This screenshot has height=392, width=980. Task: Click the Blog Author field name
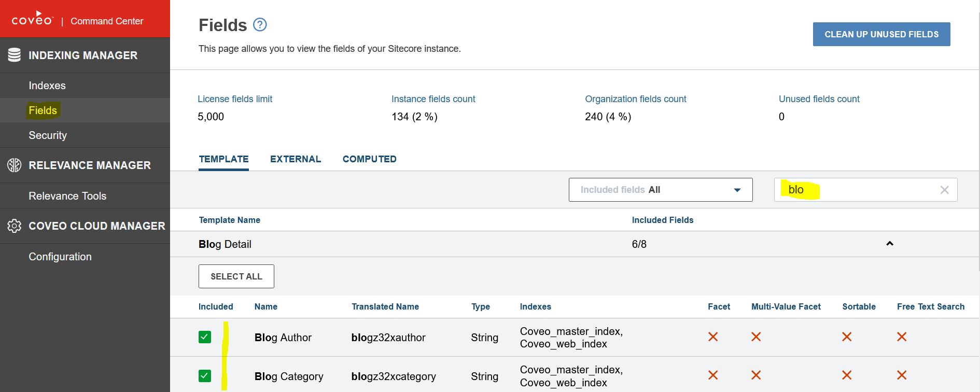click(x=283, y=338)
